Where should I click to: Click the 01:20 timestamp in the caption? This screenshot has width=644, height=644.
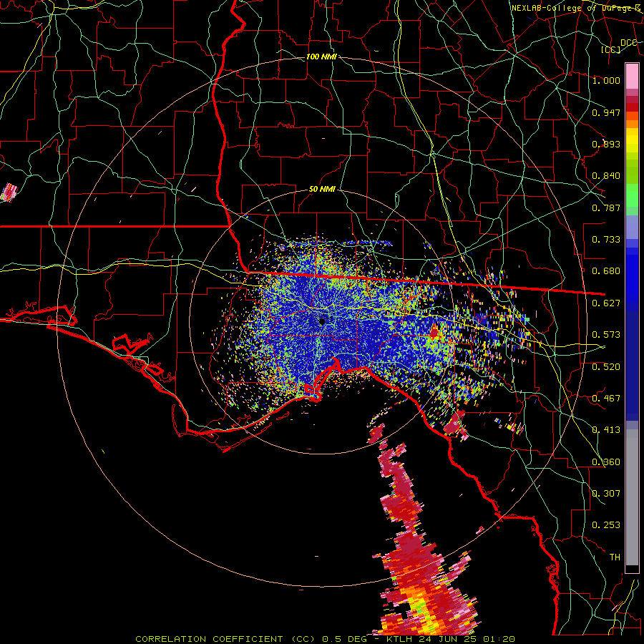[498, 639]
